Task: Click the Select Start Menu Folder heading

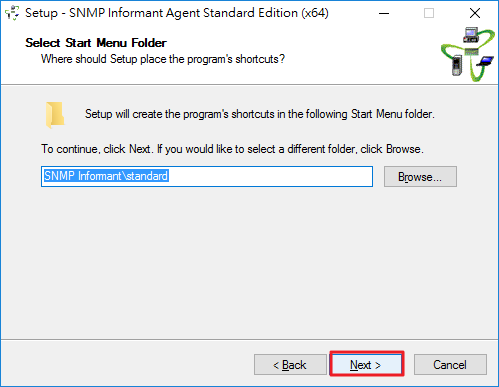Action: (x=96, y=43)
